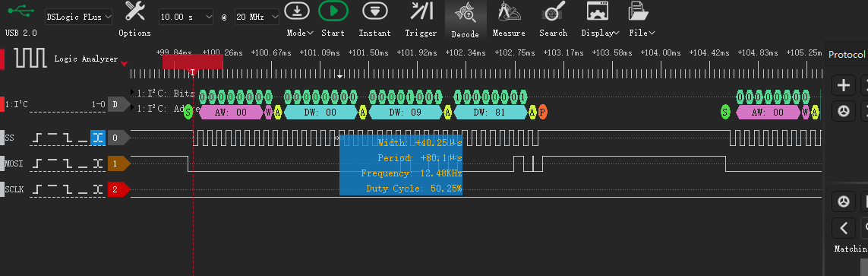Open the Mode menu
Image resolution: width=868 pixels, height=276 pixels.
(299, 20)
